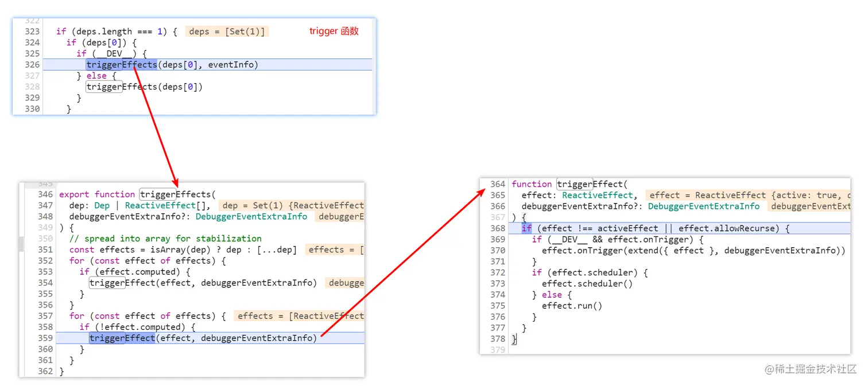Click line number 368 in the gutter
Image resolution: width=868 pixels, height=386 pixels.
tap(498, 228)
